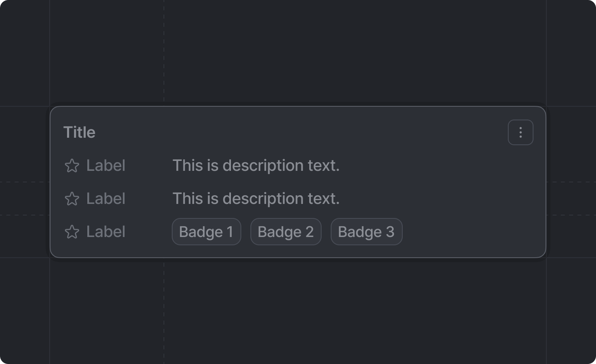Click empty card space right of the first description
596x364 pixels.
pyautogui.click(x=435, y=165)
